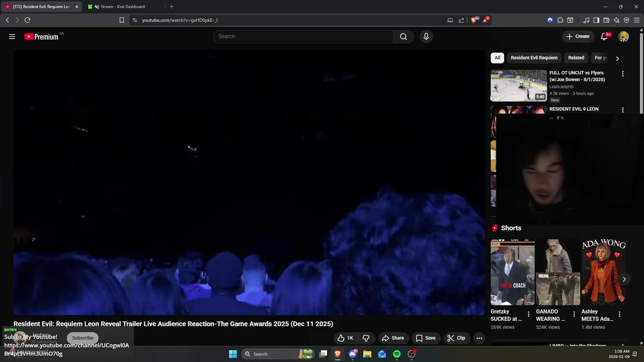Click the YouTube search magnifier button
The image size is (644, 362).
pyautogui.click(x=404, y=36)
